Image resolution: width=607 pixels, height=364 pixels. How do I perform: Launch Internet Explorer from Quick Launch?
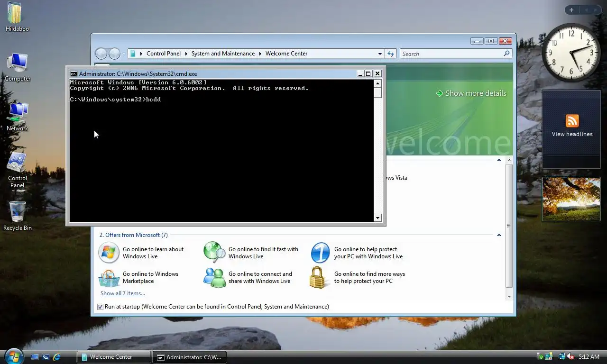[57, 357]
